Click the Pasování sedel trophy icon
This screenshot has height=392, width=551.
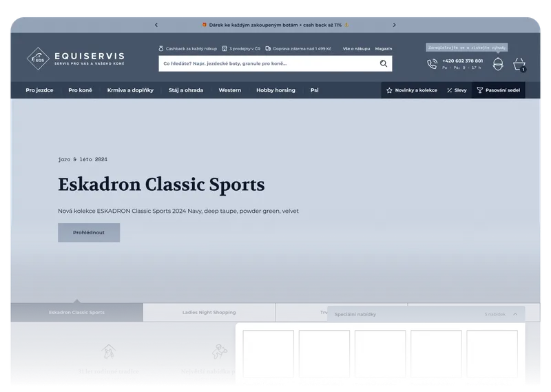point(479,90)
